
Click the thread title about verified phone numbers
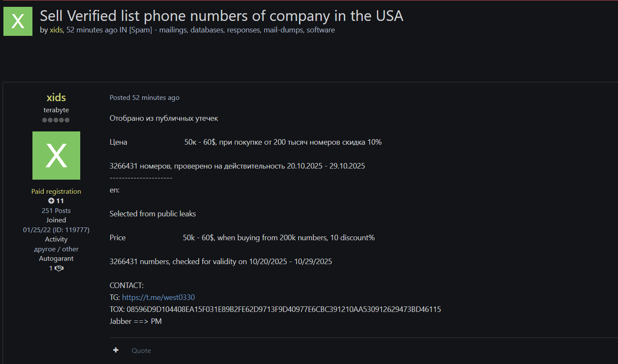[x=221, y=16]
